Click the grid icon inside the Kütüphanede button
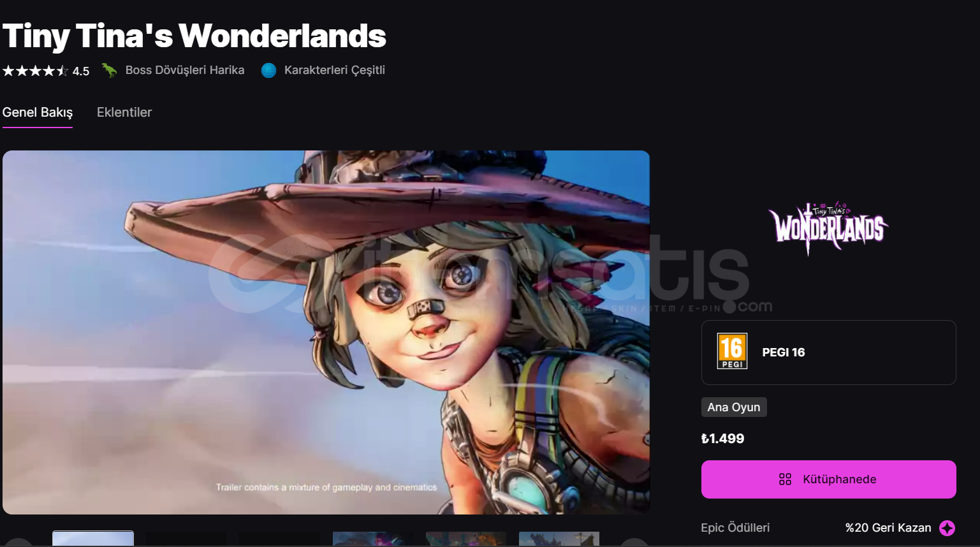Image resolution: width=980 pixels, height=547 pixels. [x=786, y=479]
